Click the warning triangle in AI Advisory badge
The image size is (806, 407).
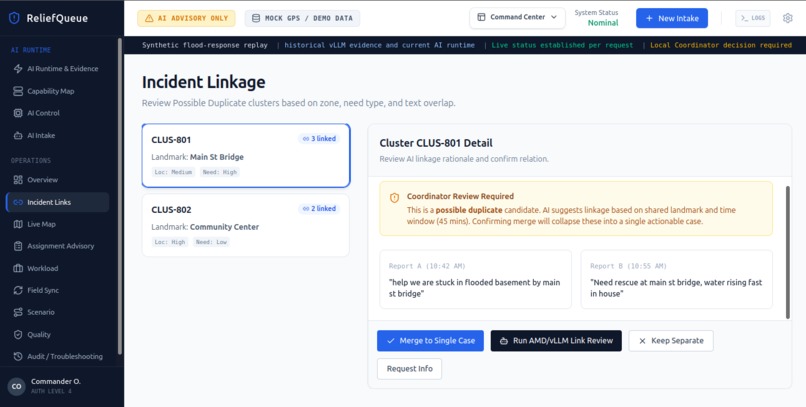pyautogui.click(x=149, y=18)
